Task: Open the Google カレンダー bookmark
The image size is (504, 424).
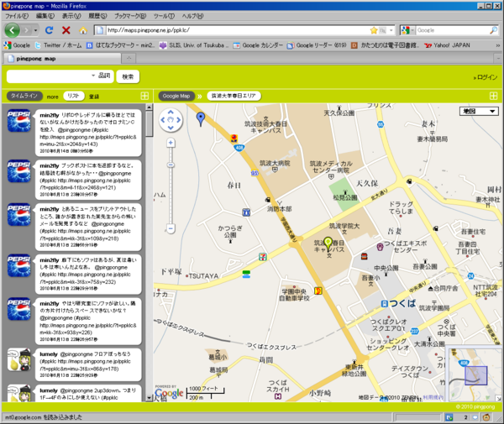Action: (258, 45)
